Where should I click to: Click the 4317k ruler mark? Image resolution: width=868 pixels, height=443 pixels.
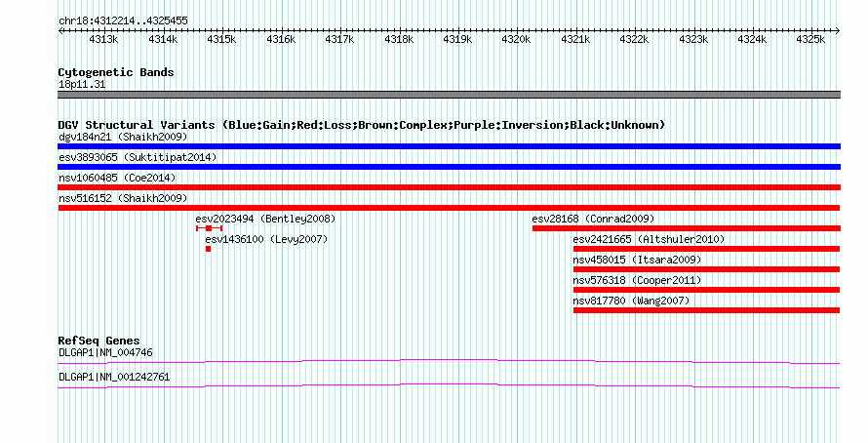coord(339,39)
